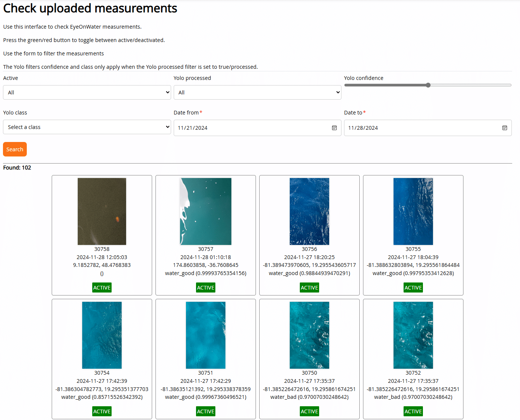Screen dimensions: 520x420
Task: Select the image of measurement 30751
Action: pyautogui.click(x=206, y=335)
